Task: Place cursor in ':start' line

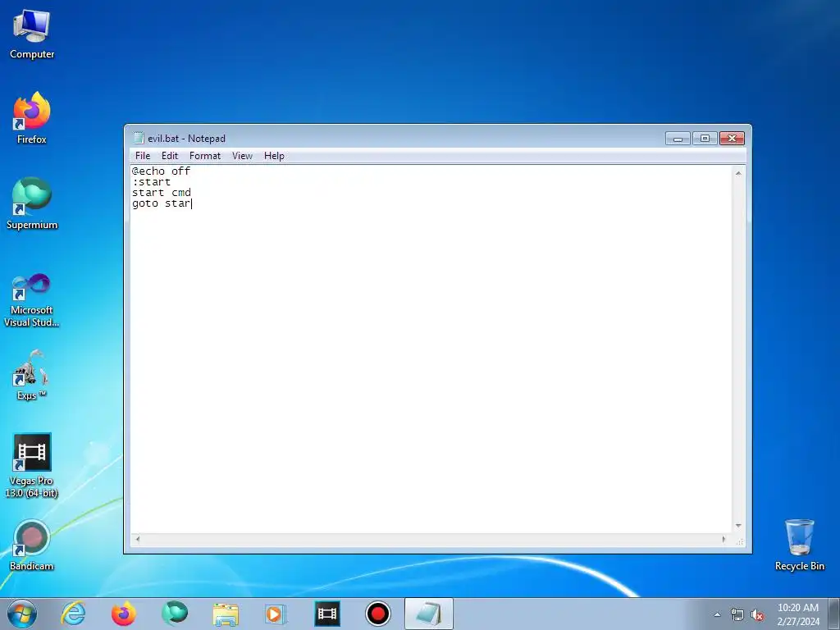Action: point(151,181)
